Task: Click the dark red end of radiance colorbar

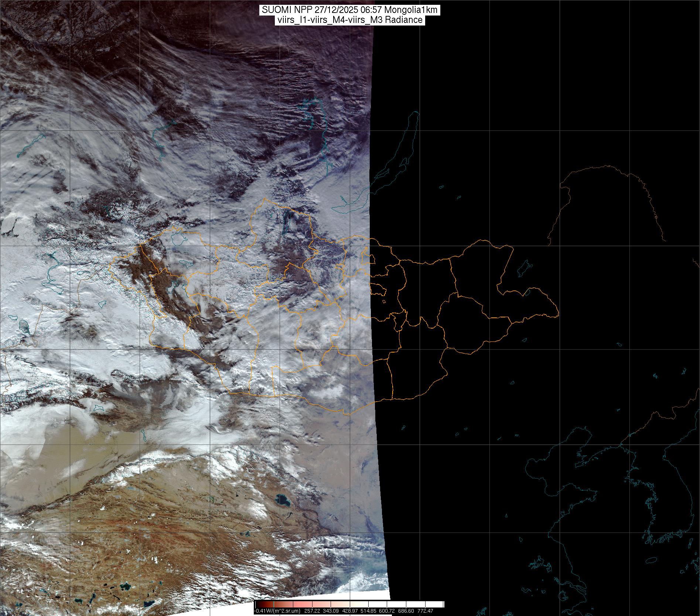Action: tap(259, 605)
